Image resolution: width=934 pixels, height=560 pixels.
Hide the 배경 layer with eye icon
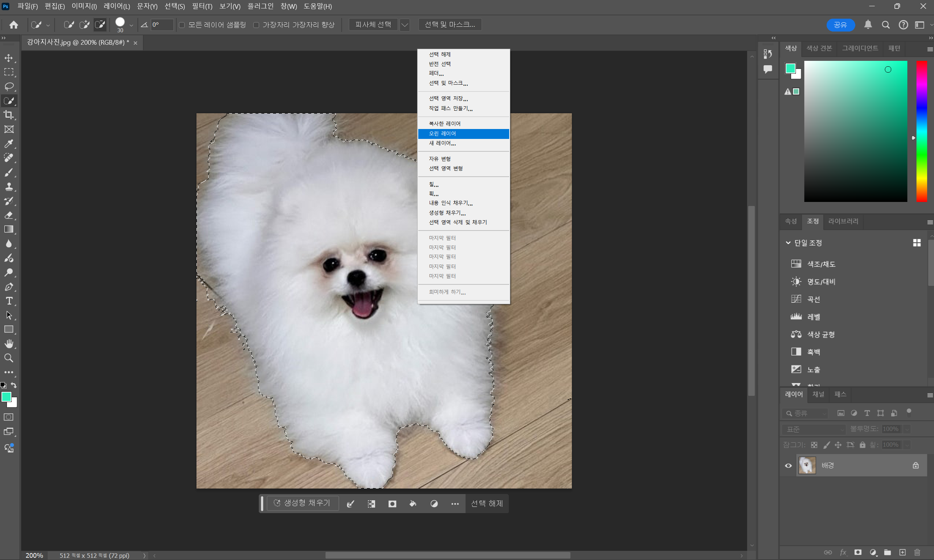(788, 465)
